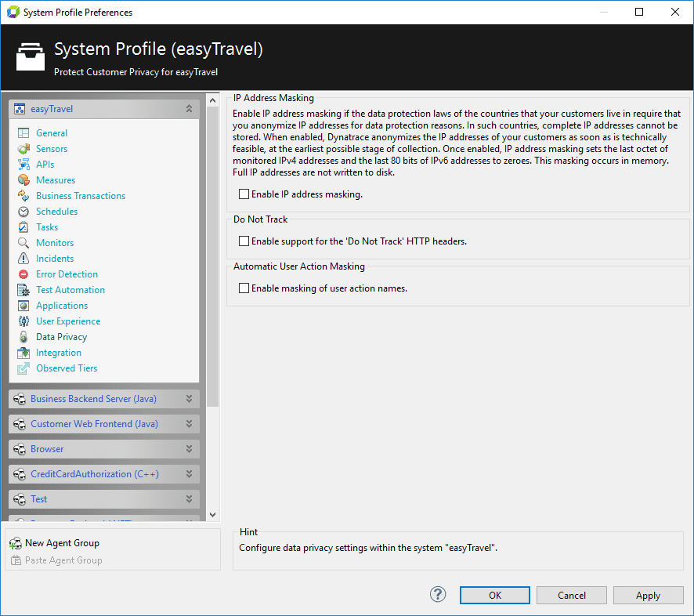Screen dimensions: 694x616
Task: Click the Data Privacy lock icon
Action: (x=23, y=337)
